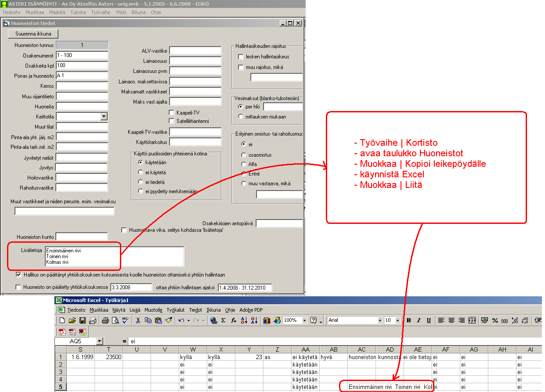Open Työvaihe menu in Asteri Isännöinti
The image size is (545, 392).
coord(101,12)
